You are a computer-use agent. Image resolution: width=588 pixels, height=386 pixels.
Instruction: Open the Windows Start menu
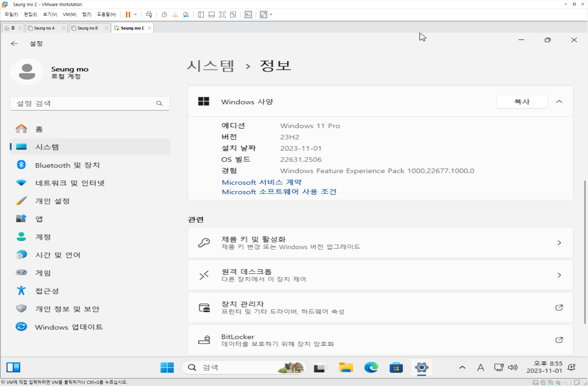[167, 368]
